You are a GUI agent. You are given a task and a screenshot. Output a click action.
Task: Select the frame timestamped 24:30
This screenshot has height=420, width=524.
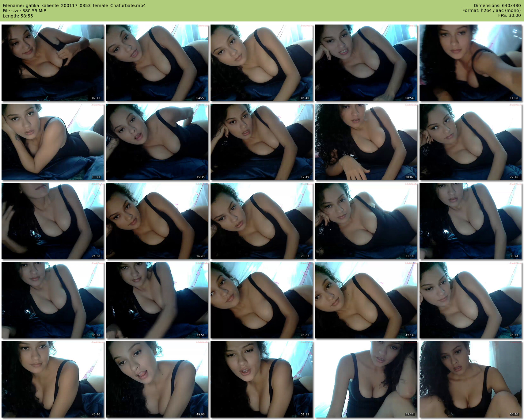tap(52, 221)
